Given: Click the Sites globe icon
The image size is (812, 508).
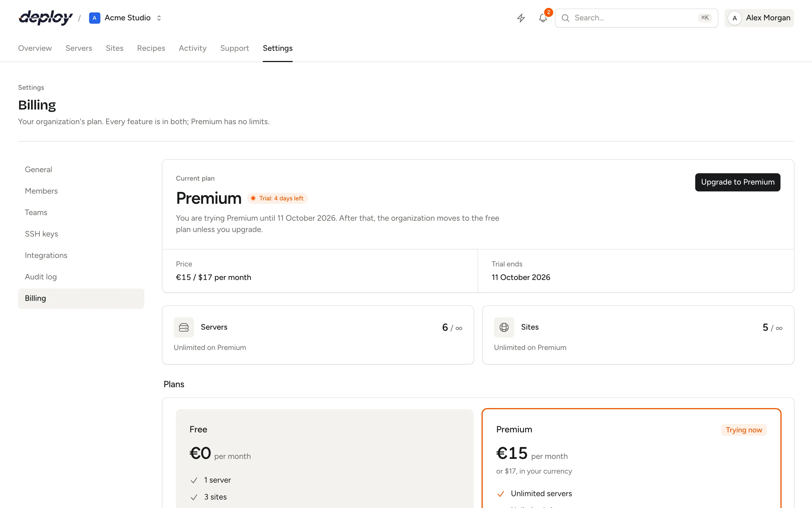Looking at the screenshot, I should 504,327.
